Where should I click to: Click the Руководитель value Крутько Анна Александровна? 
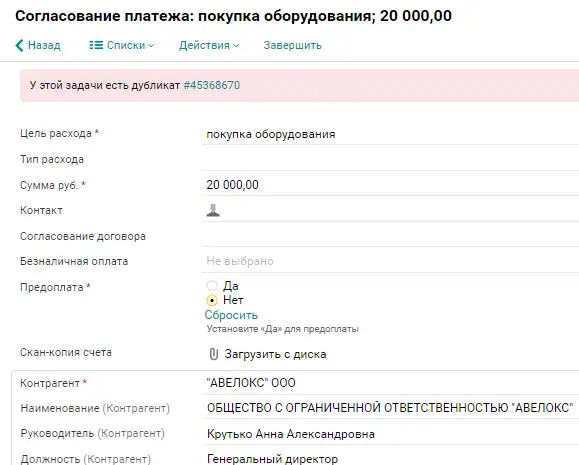pyautogui.click(x=291, y=434)
